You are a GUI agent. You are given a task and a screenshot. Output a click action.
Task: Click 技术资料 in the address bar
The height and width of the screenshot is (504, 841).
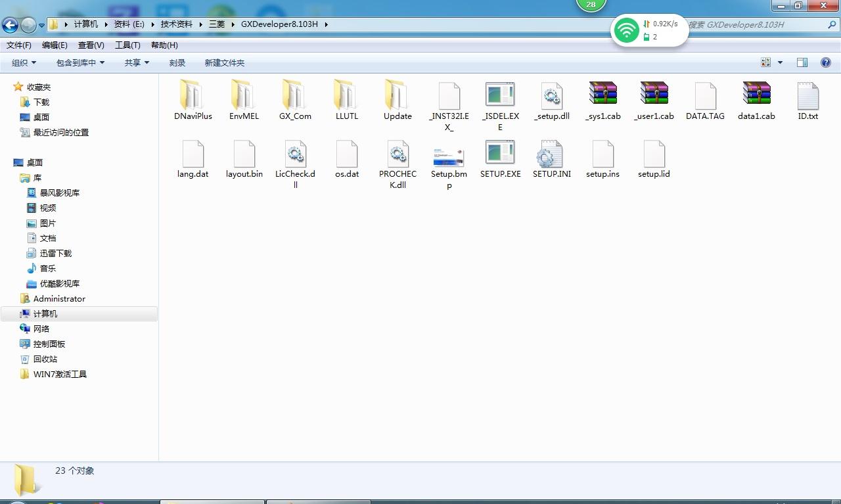[177, 24]
